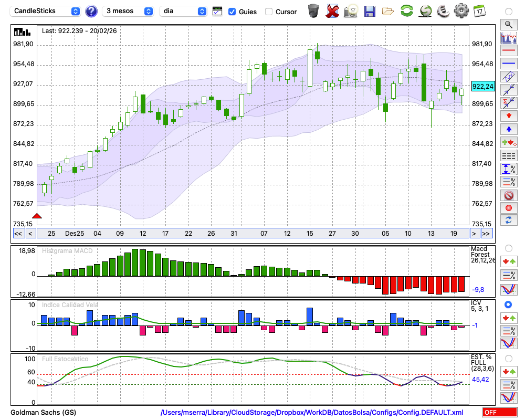Select the ICV panel radio button
Screen dimensions: 525x420
pyautogui.click(x=509, y=304)
